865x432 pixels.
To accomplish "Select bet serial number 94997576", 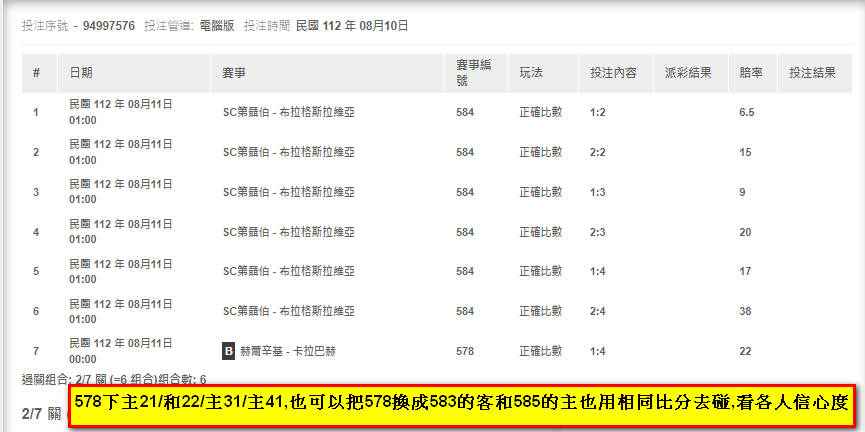I will [109, 25].
